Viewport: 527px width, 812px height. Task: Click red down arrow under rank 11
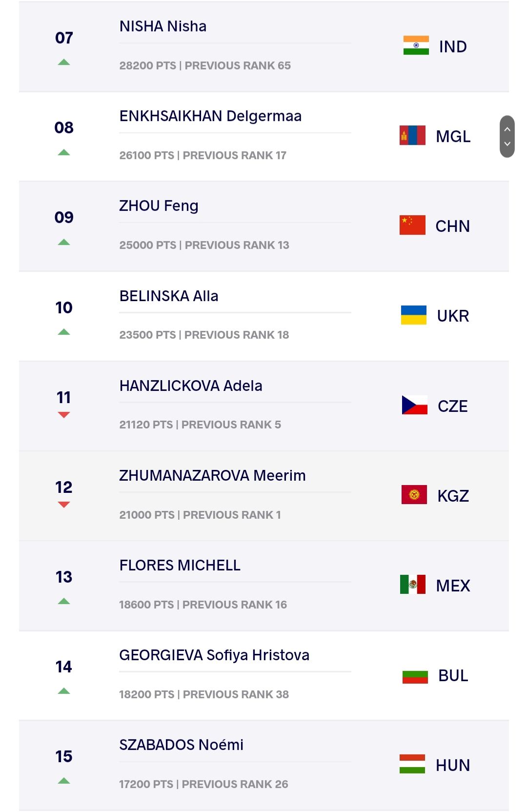coord(64,415)
